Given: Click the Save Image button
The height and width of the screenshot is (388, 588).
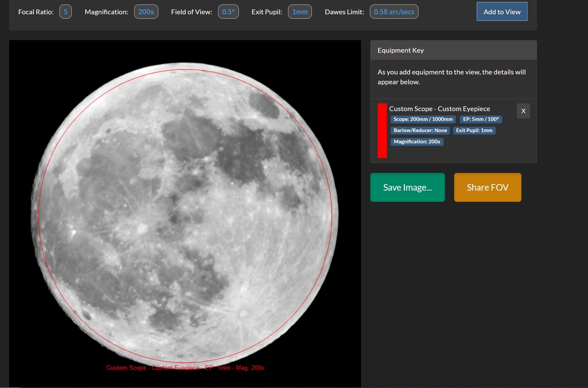Looking at the screenshot, I should point(407,187).
